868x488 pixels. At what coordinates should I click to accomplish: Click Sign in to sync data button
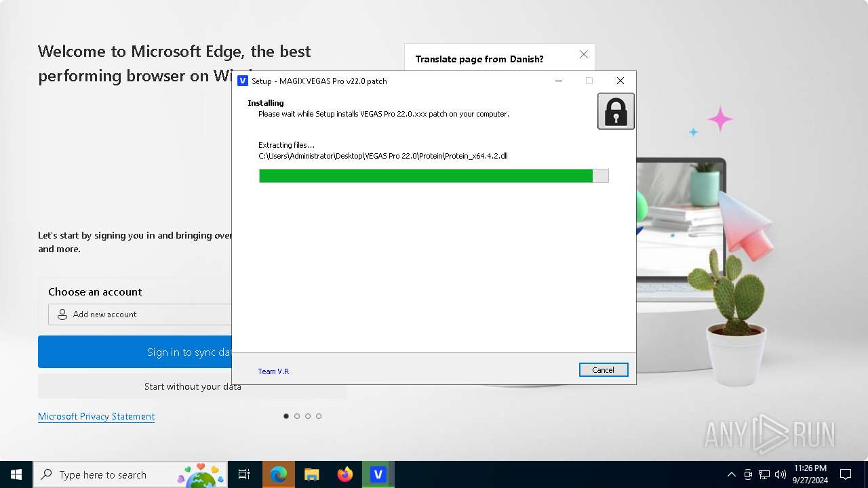point(135,352)
